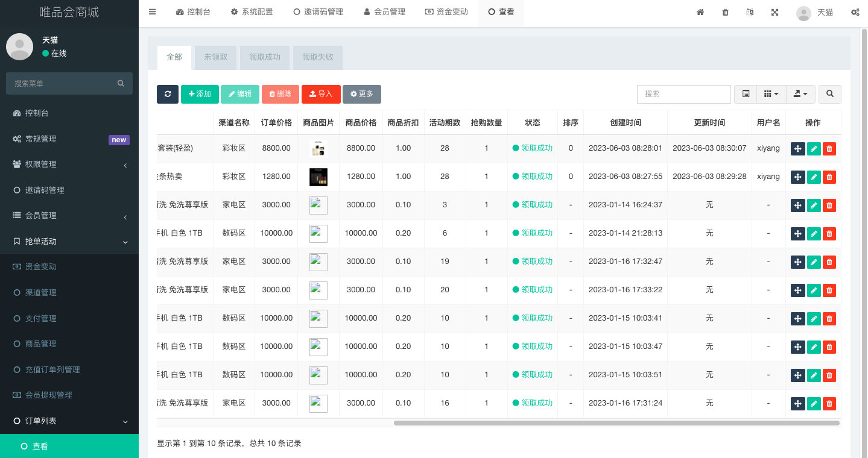Click the drag-sort handle on the last row

(x=797, y=404)
